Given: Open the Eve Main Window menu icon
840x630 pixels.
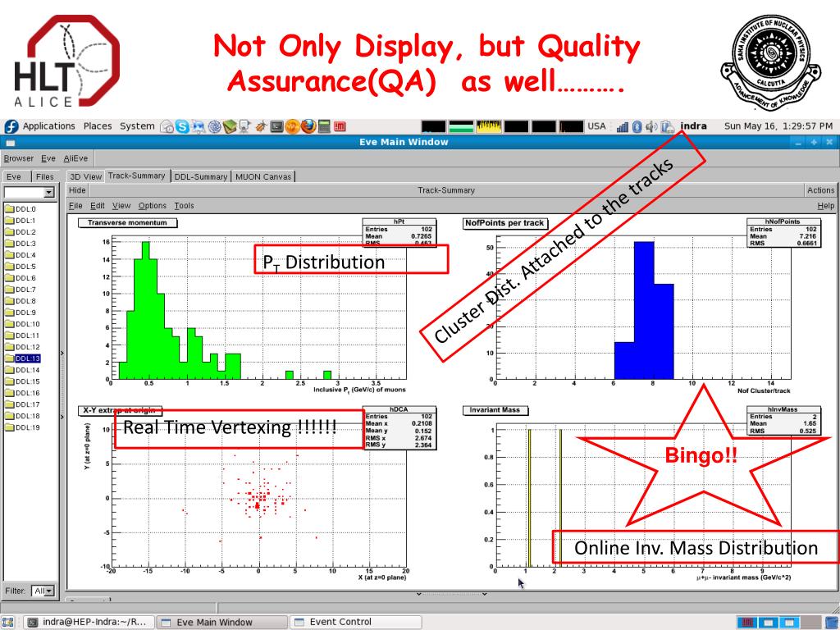Looking at the screenshot, I should (x=11, y=143).
